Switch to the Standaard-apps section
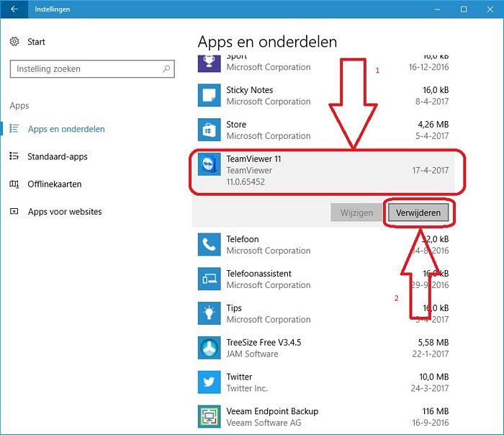The width and height of the screenshot is (504, 435). 57,156
